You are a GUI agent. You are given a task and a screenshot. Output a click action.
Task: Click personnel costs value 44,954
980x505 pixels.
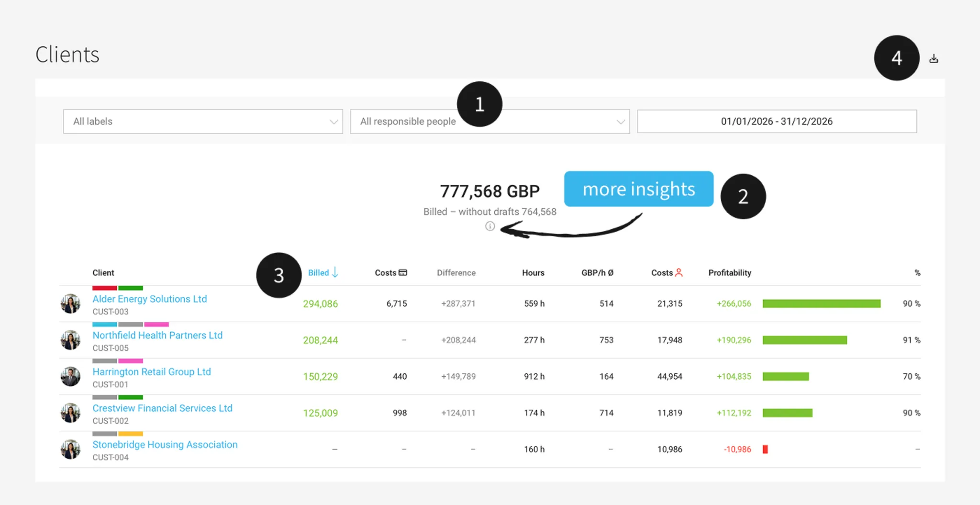pos(669,376)
